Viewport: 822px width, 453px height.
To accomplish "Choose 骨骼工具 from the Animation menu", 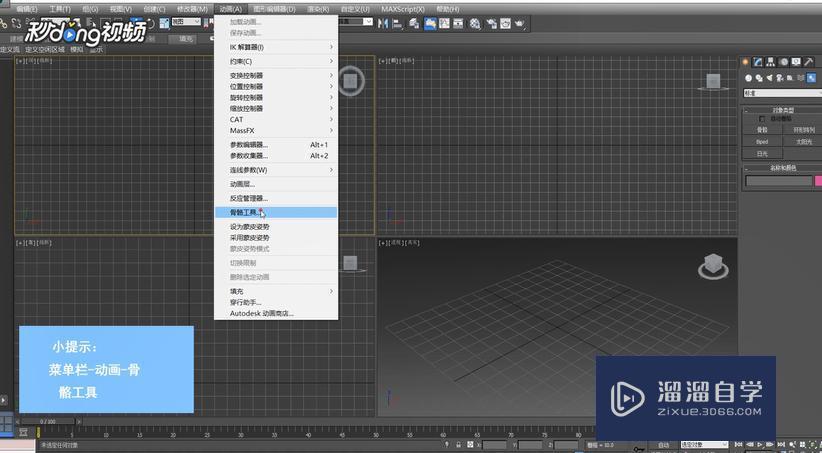I will [276, 212].
